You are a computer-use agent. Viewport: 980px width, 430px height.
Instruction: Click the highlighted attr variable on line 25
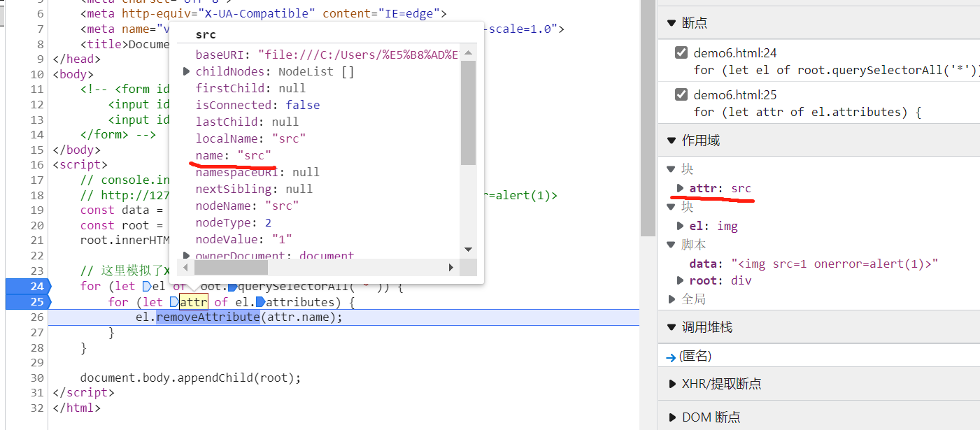194,302
